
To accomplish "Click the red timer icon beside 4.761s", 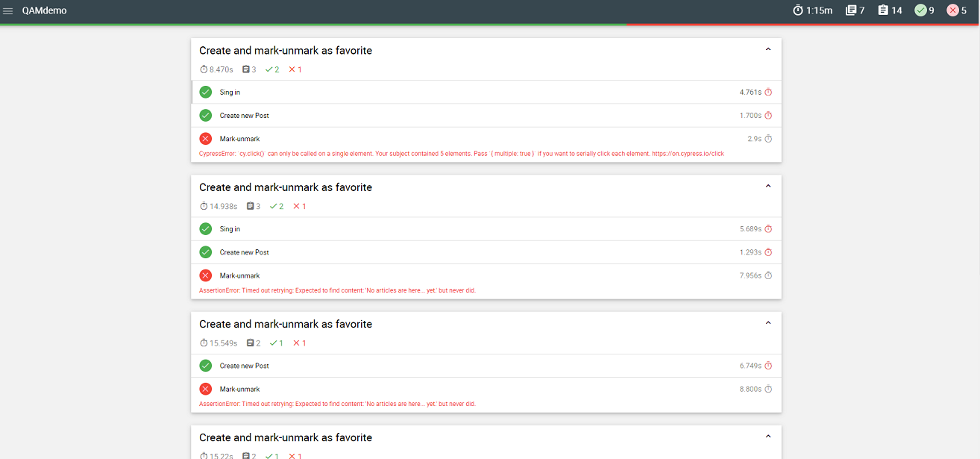I will pyautogui.click(x=768, y=93).
